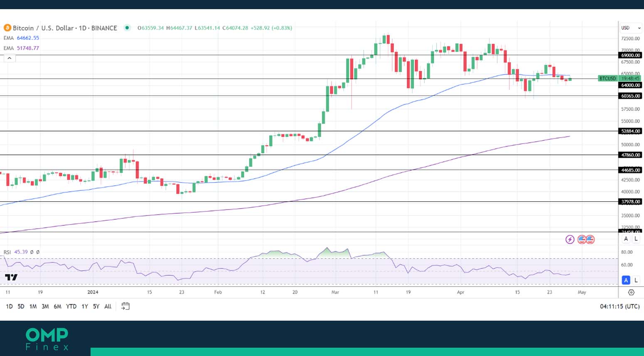The width and height of the screenshot is (644, 356).
Task: Click the open value O63559.34 in the header
Action: pyautogui.click(x=151, y=28)
